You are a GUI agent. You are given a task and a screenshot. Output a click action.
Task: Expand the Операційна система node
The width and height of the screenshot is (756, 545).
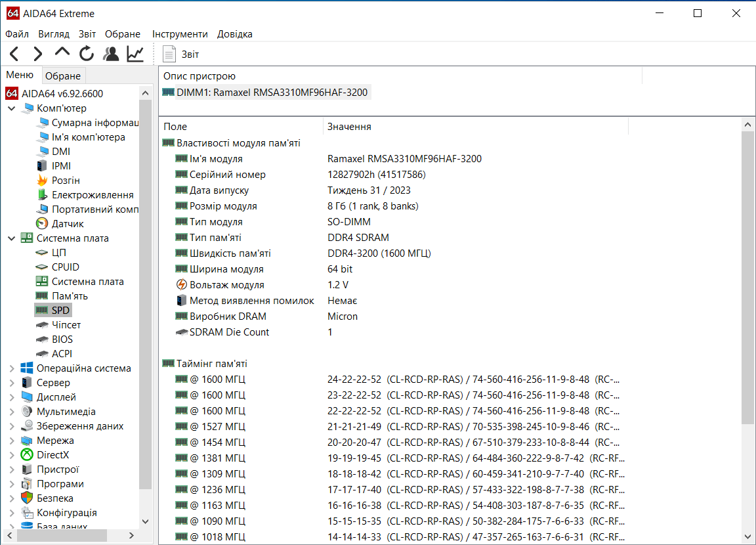(x=12, y=368)
